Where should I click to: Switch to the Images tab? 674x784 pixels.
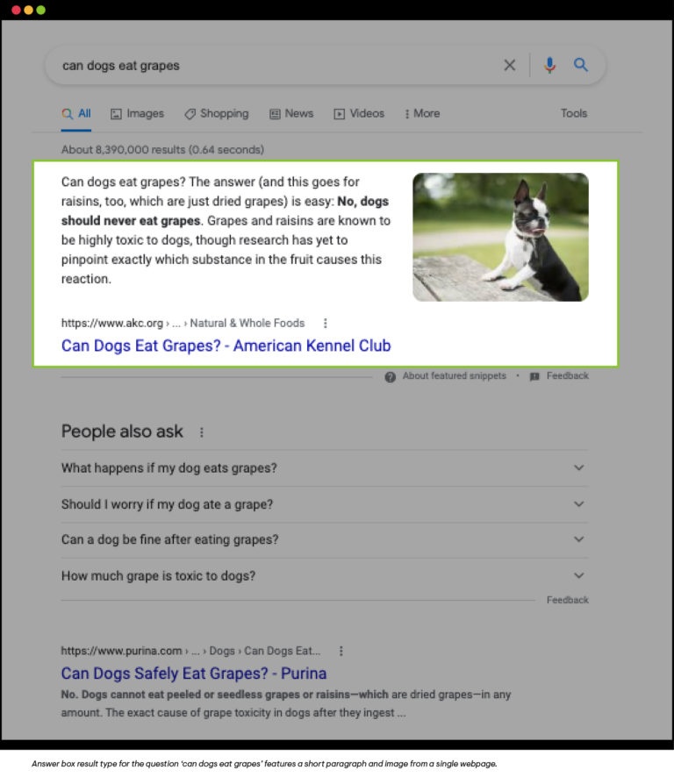[x=137, y=114]
